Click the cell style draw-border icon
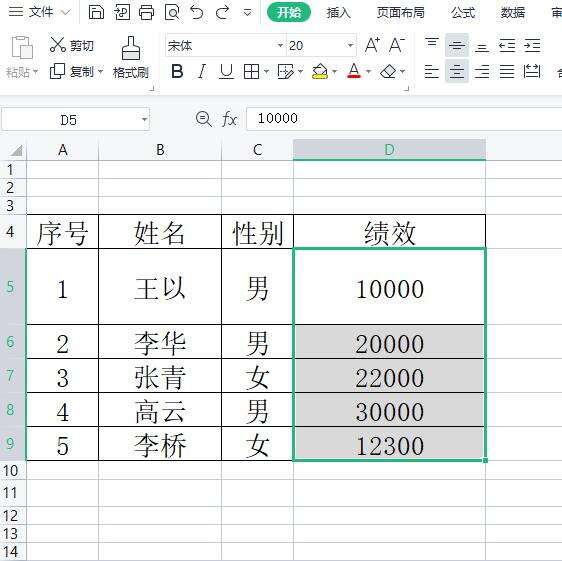This screenshot has height=561, width=562. pyautogui.click(x=286, y=71)
